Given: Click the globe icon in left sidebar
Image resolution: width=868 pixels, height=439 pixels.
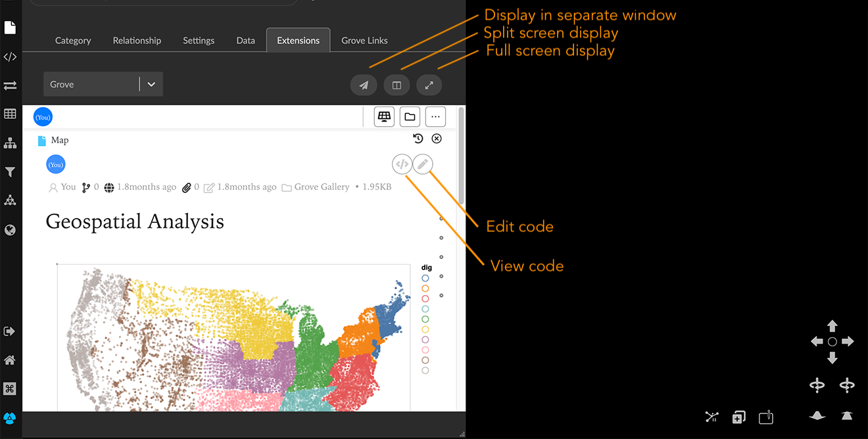Looking at the screenshot, I should click(10, 230).
